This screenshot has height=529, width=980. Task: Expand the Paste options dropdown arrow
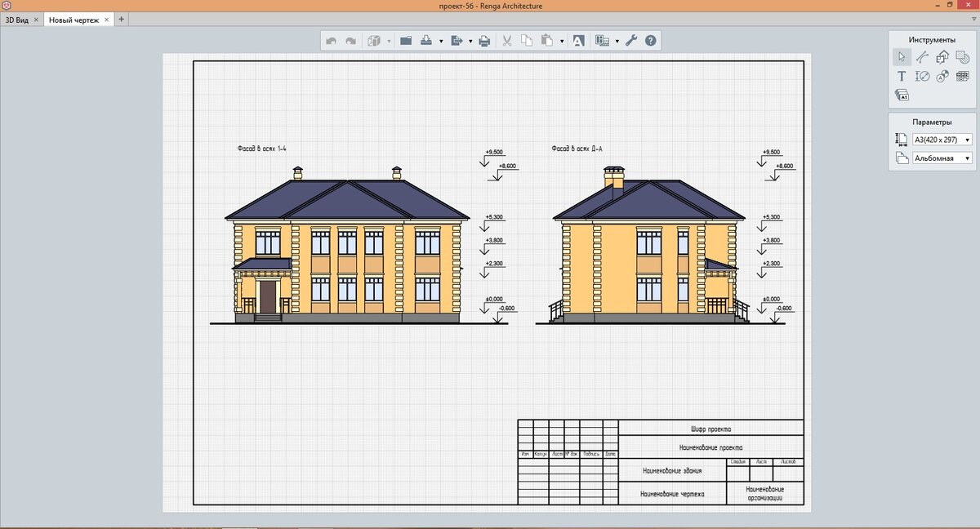[x=562, y=41]
